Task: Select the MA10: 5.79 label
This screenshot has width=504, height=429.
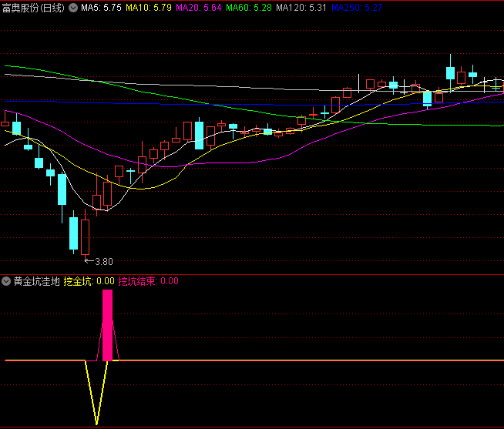Action: [149, 8]
